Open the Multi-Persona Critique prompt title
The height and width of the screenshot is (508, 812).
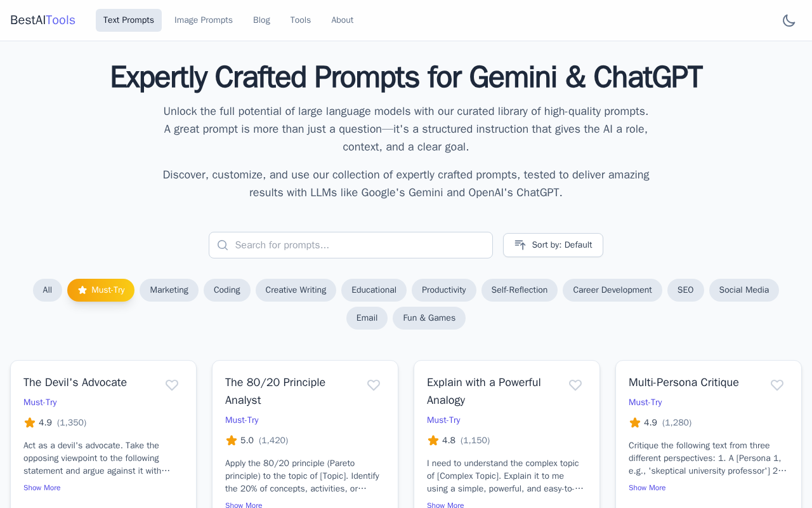tap(683, 382)
